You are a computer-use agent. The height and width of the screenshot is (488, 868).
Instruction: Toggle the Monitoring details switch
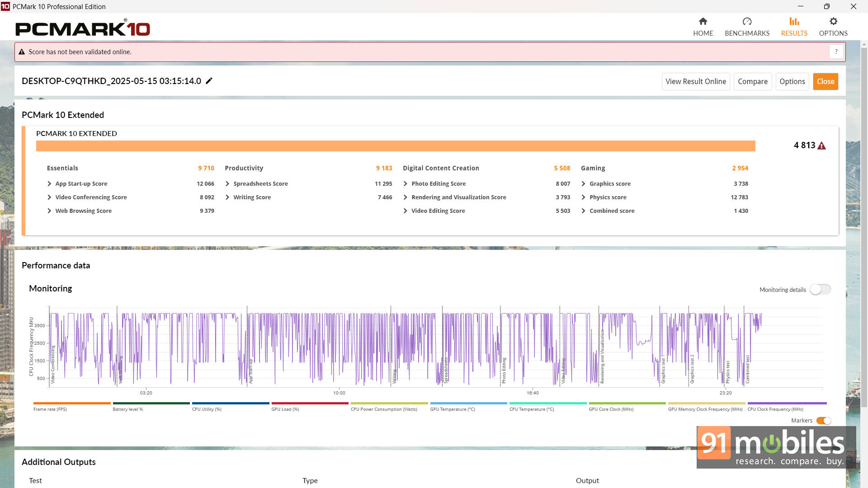820,289
